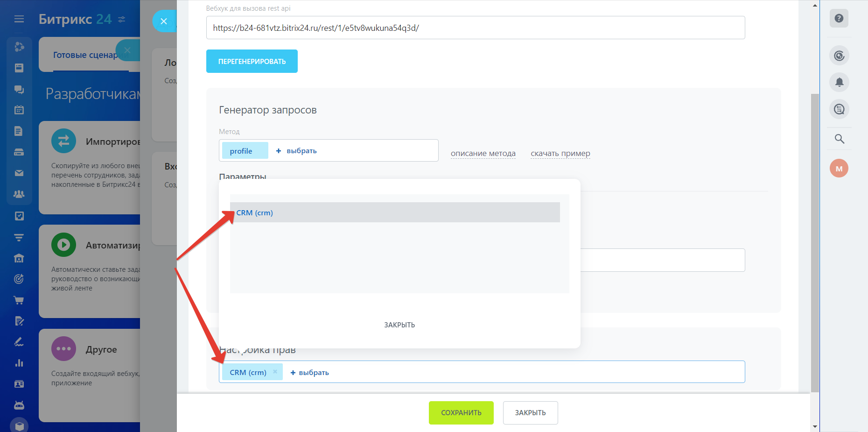Viewport: 868px width, 432px height.
Task: Open the chat messages sidebar icon
Action: point(19,89)
